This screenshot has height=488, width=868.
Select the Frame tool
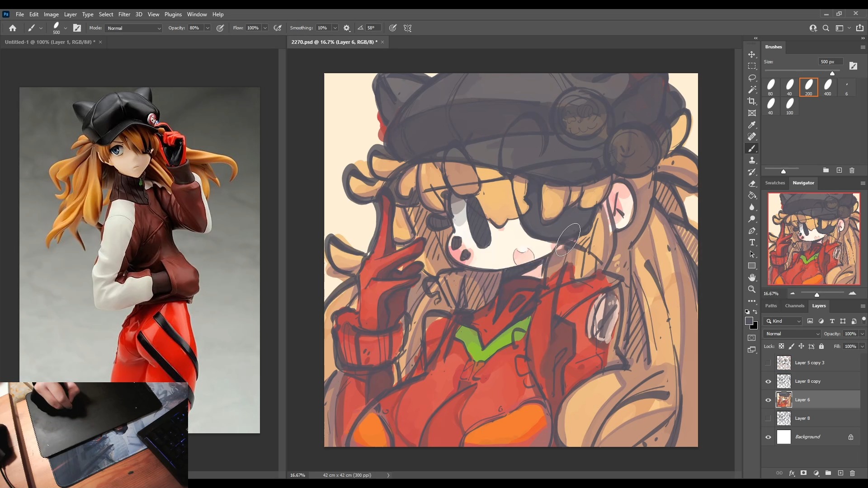click(752, 113)
